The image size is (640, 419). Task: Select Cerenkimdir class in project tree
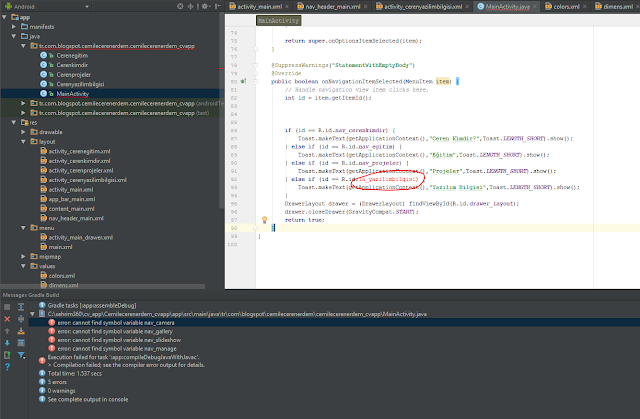72,65
